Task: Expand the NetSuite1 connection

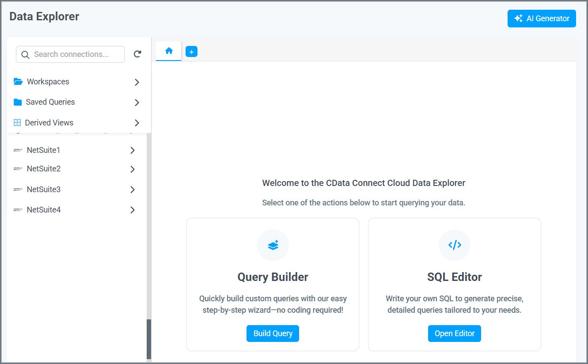Action: pyautogui.click(x=132, y=150)
